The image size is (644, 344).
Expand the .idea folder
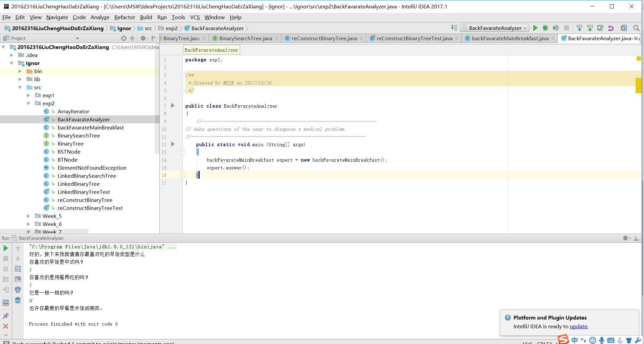(x=11, y=55)
